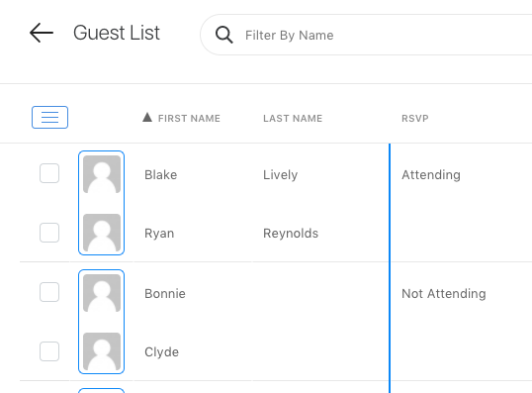Check the box next to Ryan
The image size is (532, 393).
tap(49, 233)
